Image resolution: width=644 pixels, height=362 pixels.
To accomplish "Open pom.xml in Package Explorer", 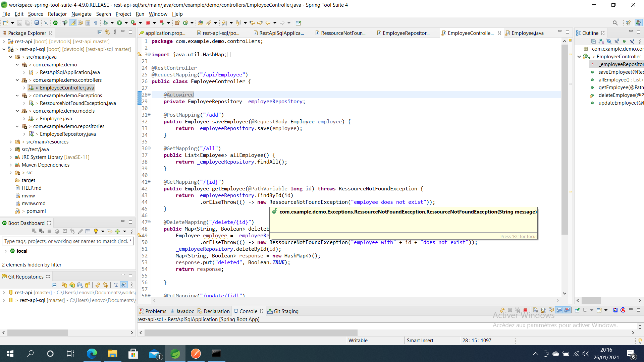I will pos(36,211).
